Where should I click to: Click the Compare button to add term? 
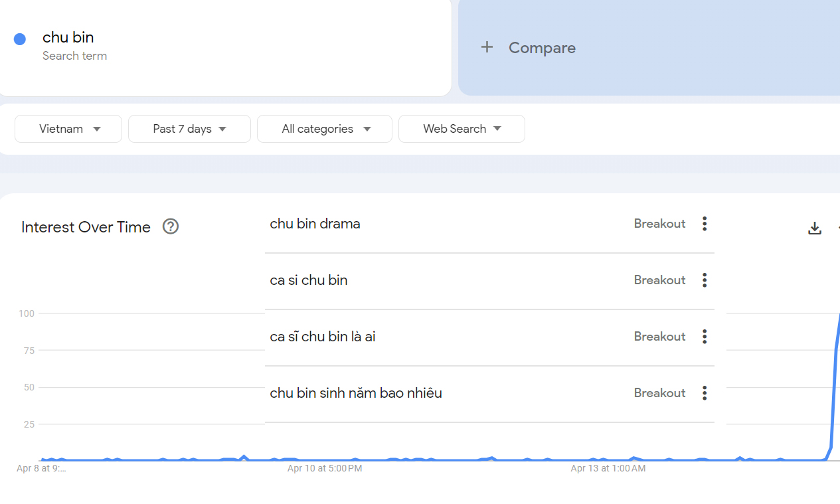(542, 48)
